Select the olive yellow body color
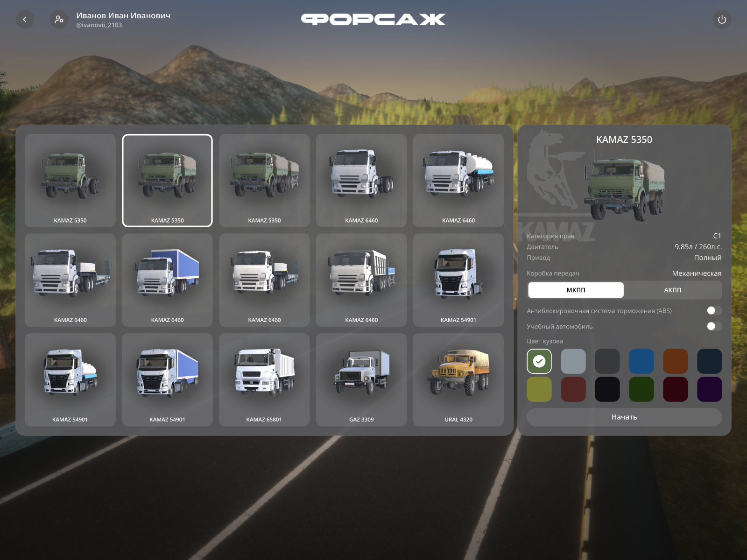 coord(539,389)
